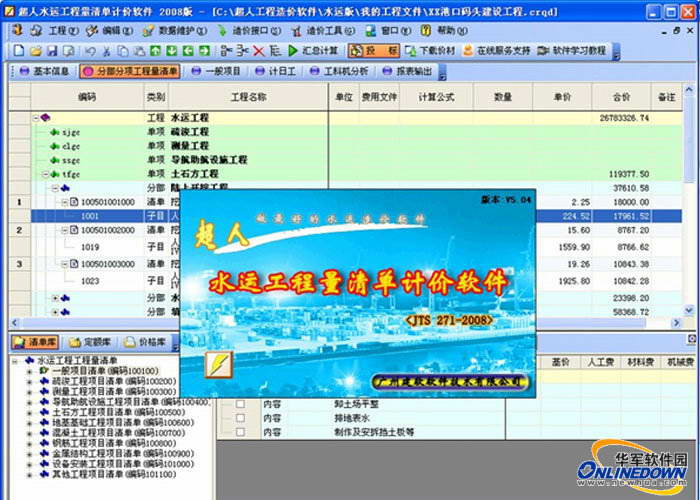700x500 pixels.
Task: Select the clgc 测量工程 row
Action: (x=356, y=146)
